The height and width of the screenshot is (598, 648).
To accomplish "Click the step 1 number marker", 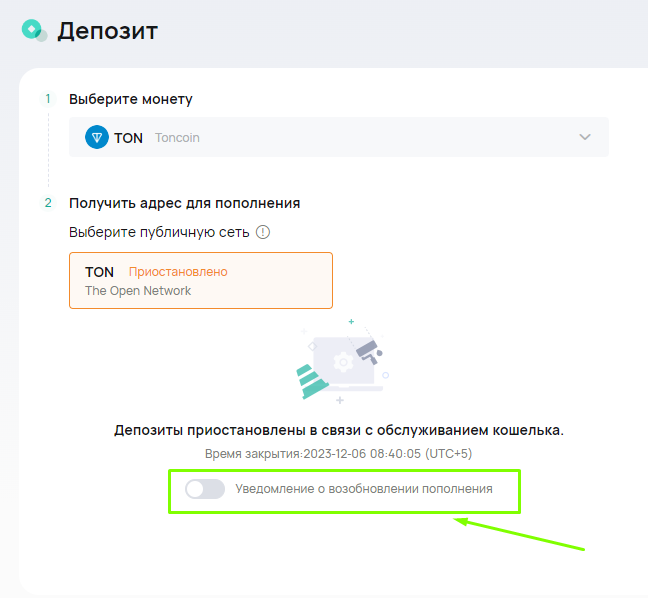I will (47, 99).
